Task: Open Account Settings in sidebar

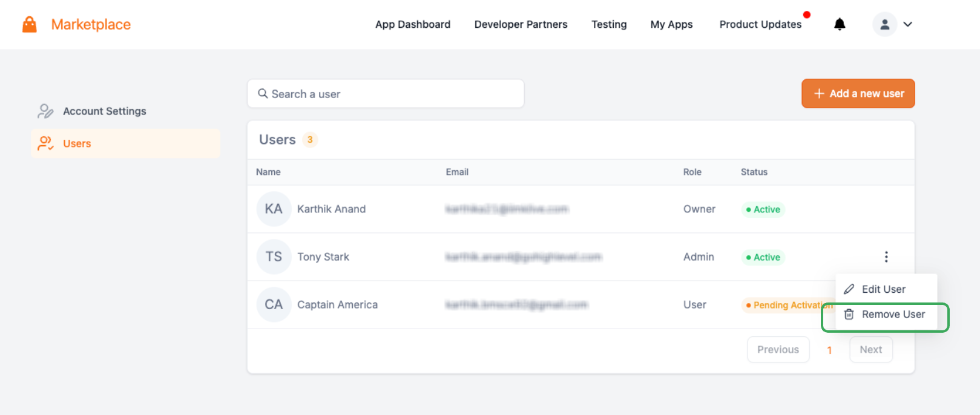Action: [x=125, y=111]
